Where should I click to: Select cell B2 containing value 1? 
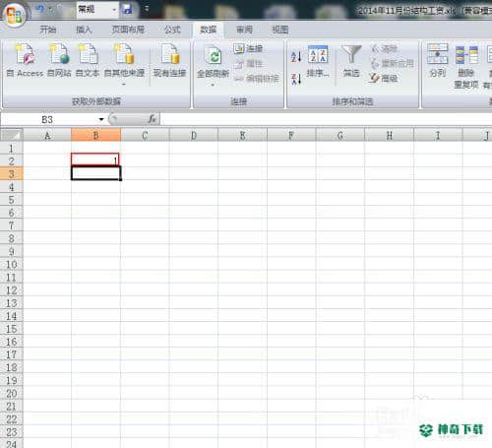tap(95, 160)
